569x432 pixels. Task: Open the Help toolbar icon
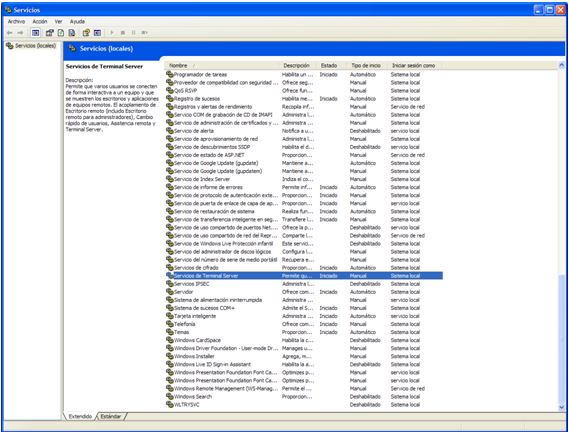[86, 33]
